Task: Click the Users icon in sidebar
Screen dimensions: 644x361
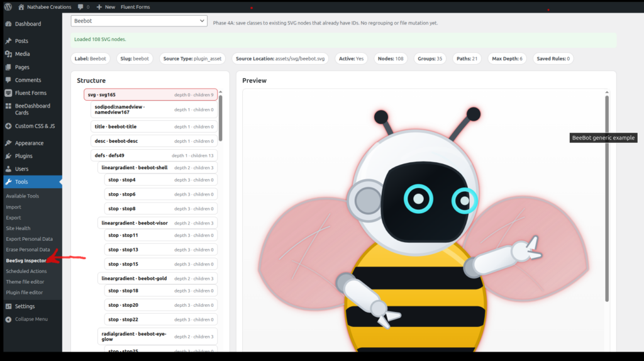Action: pyautogui.click(x=8, y=169)
